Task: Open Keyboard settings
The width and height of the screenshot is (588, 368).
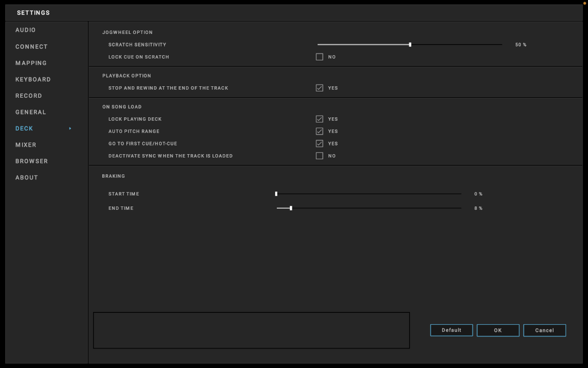Action: [x=33, y=79]
